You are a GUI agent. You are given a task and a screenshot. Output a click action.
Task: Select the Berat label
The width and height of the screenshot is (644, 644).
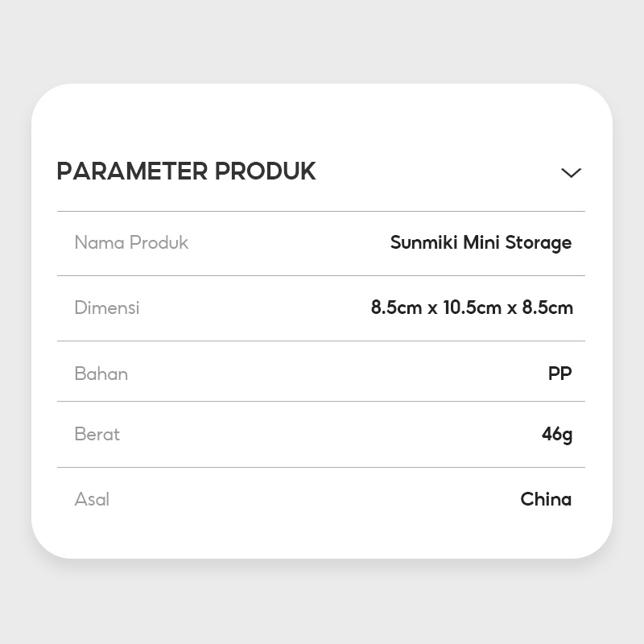(97, 434)
